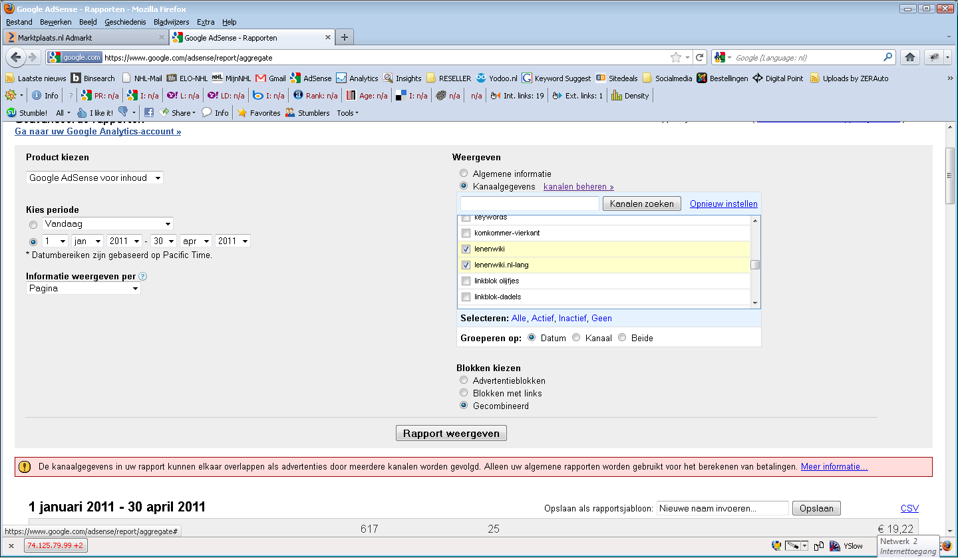
Task: Open the Binsearch bookmark
Action: click(x=93, y=78)
